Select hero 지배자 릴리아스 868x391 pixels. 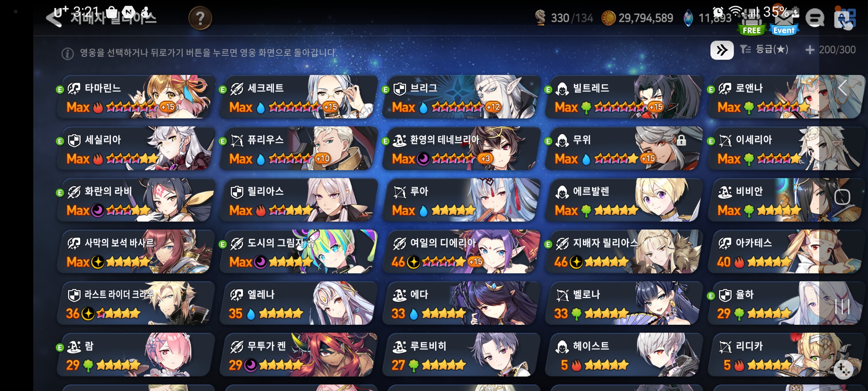point(623,251)
